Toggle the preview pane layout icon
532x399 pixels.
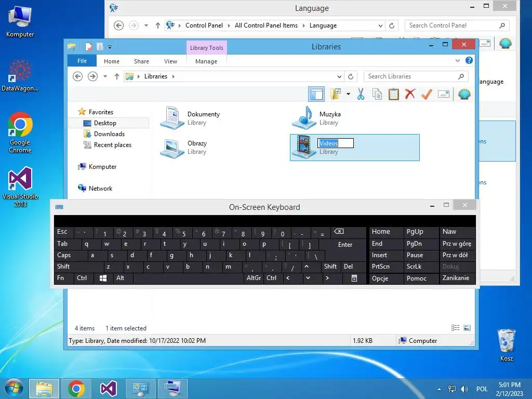pyautogui.click(x=316, y=94)
